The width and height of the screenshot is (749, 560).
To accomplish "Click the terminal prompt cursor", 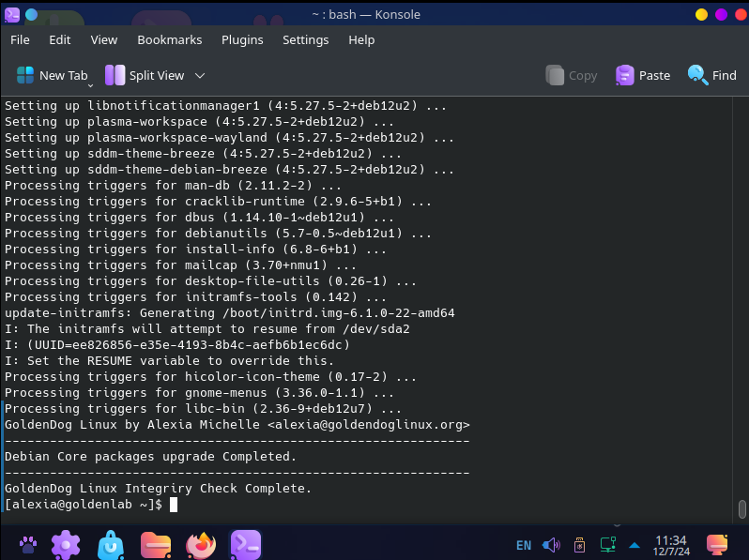I will click(174, 505).
